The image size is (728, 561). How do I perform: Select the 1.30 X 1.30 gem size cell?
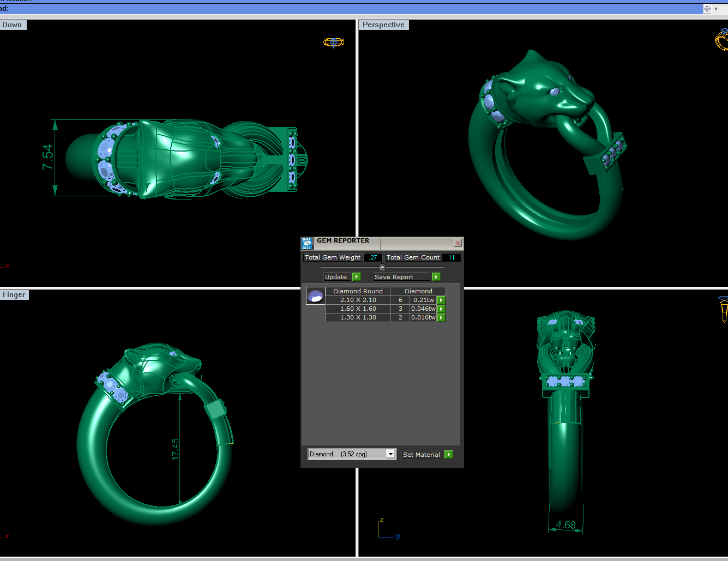pos(358,317)
